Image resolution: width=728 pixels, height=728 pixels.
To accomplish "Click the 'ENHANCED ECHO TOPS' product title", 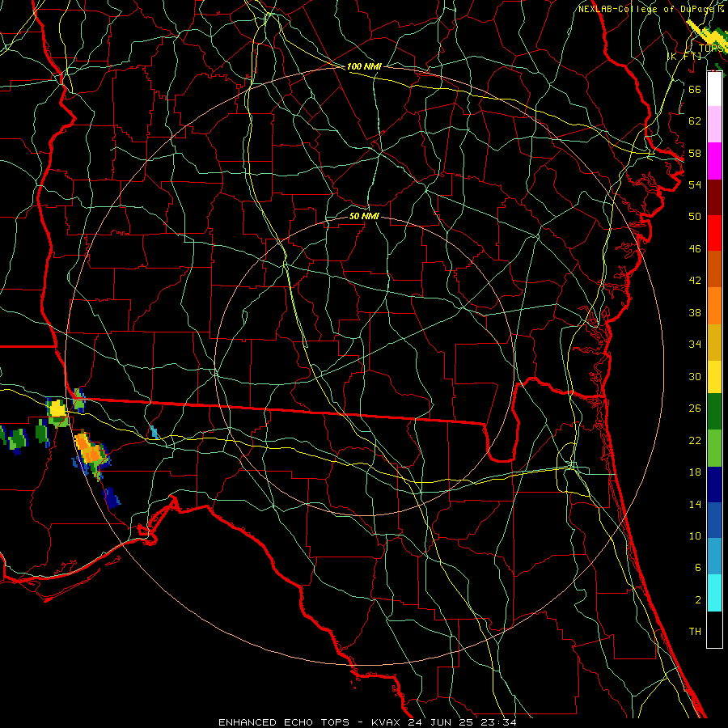I will click(283, 722).
